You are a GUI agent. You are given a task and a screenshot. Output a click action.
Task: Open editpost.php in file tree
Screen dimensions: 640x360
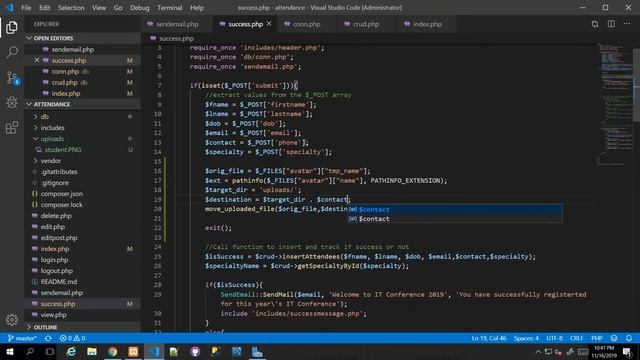pos(59,238)
